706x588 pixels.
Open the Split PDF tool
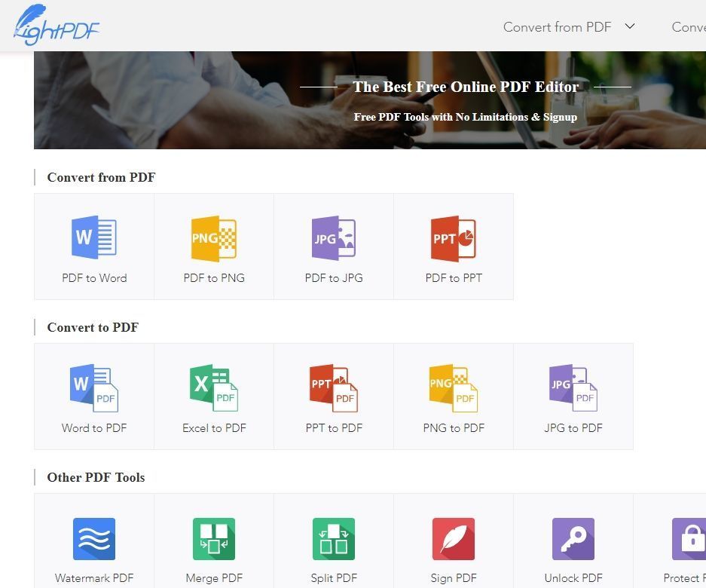[x=334, y=546]
